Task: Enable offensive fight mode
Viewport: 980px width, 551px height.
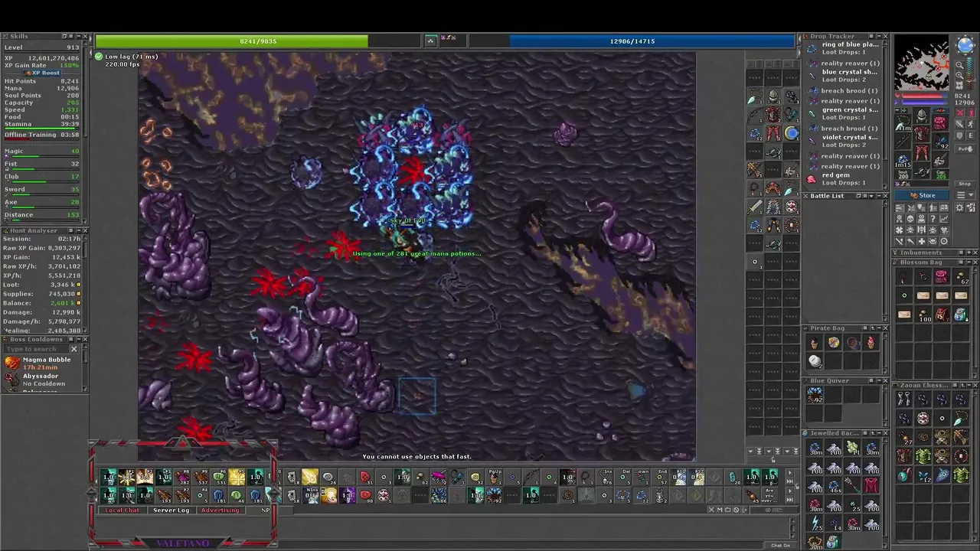Action: pos(959,112)
